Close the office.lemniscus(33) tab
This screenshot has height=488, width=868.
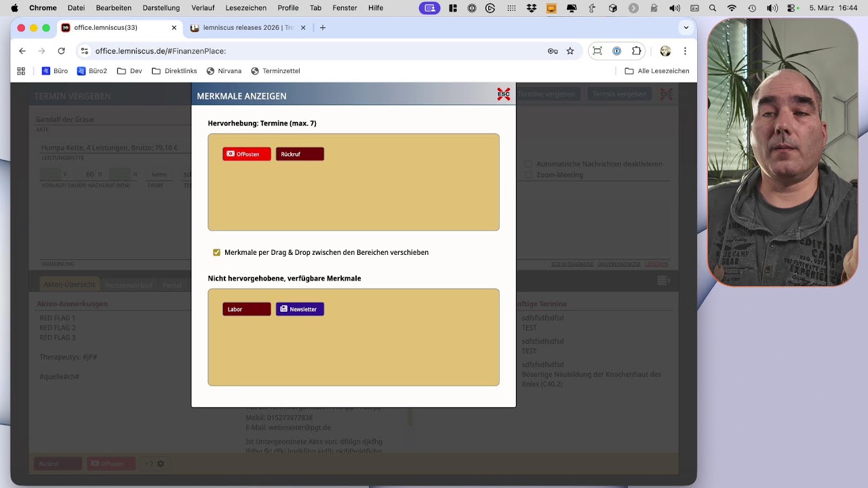click(174, 28)
